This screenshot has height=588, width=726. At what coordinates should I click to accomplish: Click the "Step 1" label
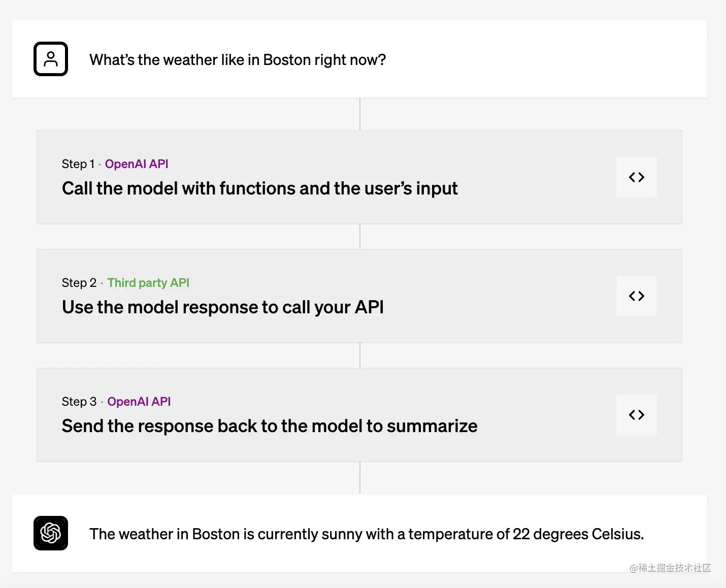coord(78,164)
